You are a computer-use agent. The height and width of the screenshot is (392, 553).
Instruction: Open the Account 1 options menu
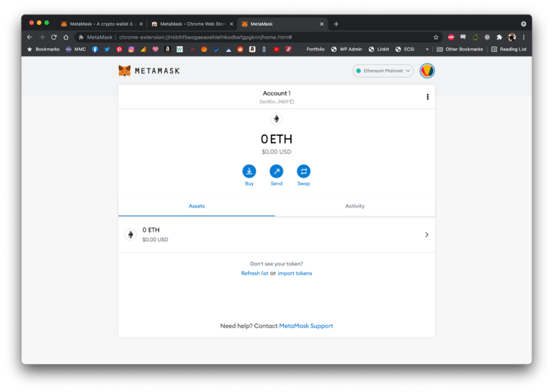(427, 97)
